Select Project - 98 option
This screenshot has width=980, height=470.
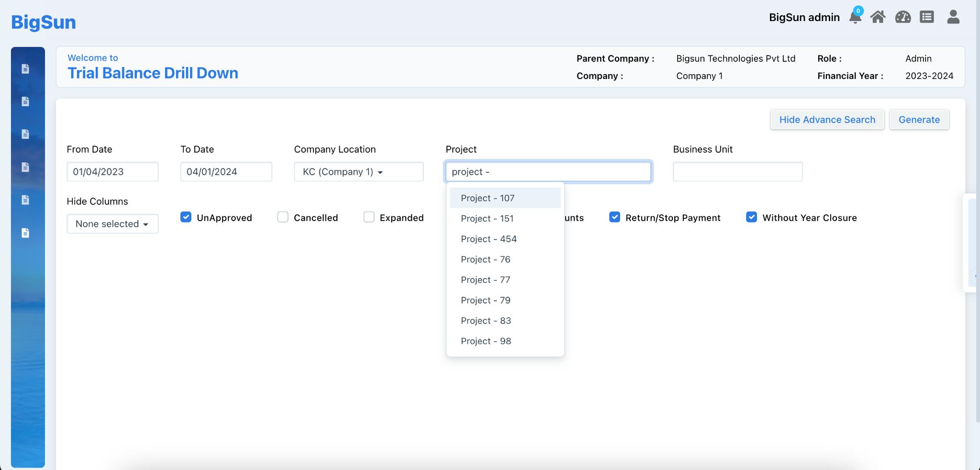click(505, 341)
